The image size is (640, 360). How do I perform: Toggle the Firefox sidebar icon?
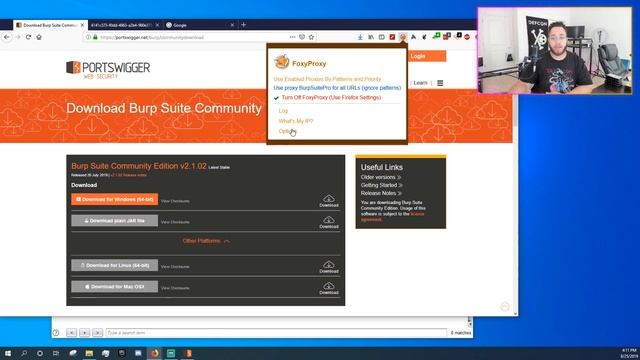coord(382,37)
